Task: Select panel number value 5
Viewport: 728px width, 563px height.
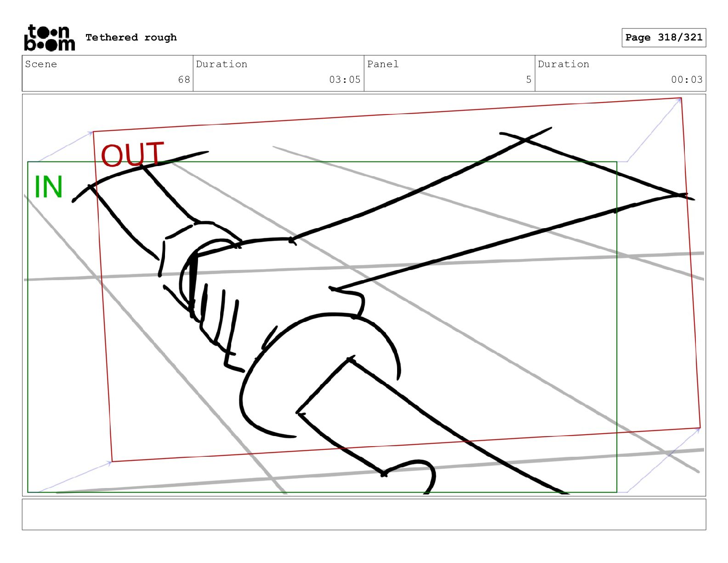Action: (529, 80)
